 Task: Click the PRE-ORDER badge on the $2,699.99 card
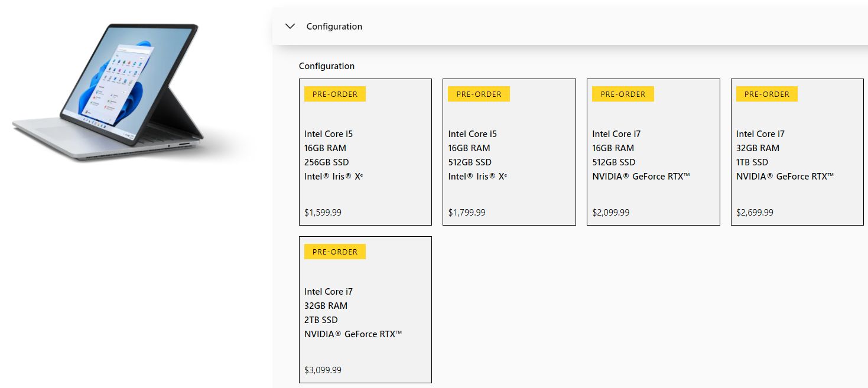point(767,94)
